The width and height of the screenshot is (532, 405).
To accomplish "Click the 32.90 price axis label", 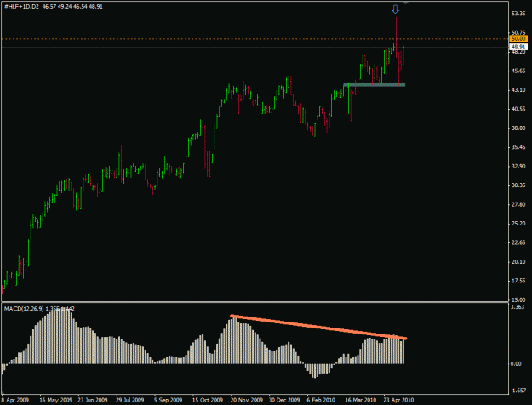I will (518, 166).
